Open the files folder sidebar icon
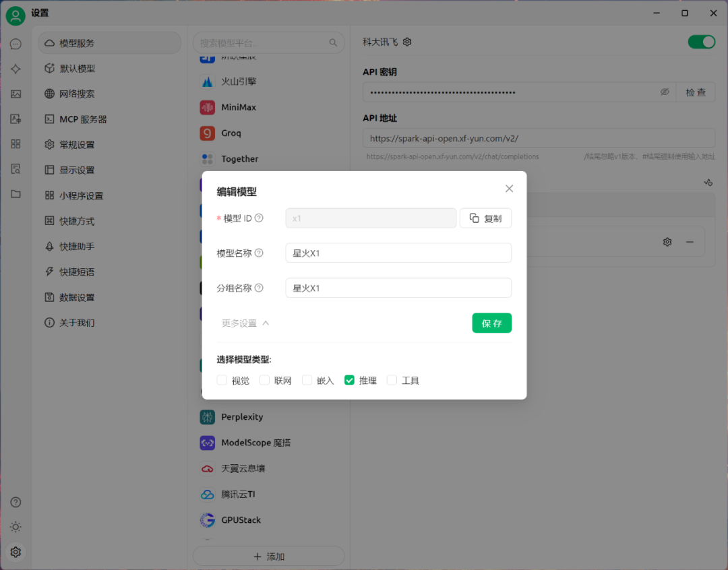The width and height of the screenshot is (728, 570). pos(16,194)
